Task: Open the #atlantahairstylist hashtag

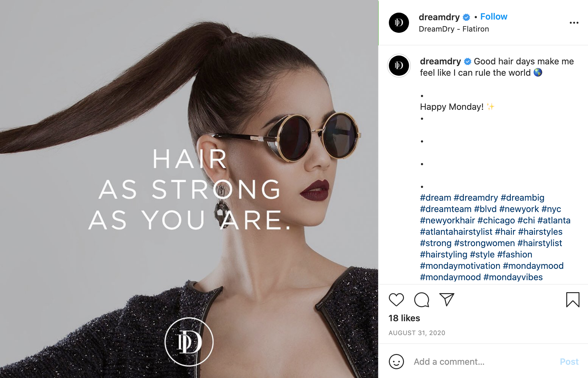Action: click(x=456, y=232)
